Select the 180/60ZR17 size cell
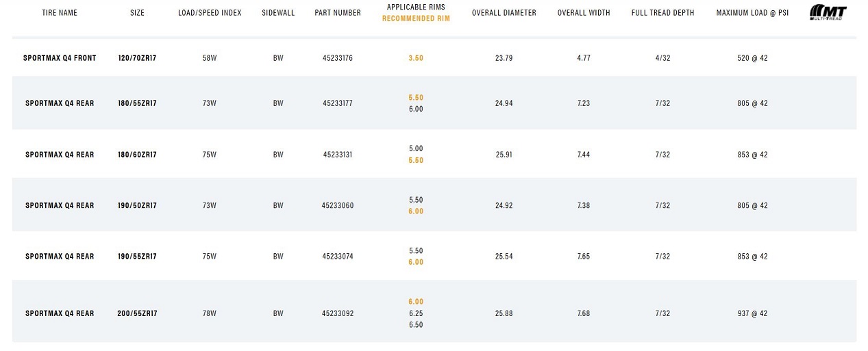 point(137,155)
